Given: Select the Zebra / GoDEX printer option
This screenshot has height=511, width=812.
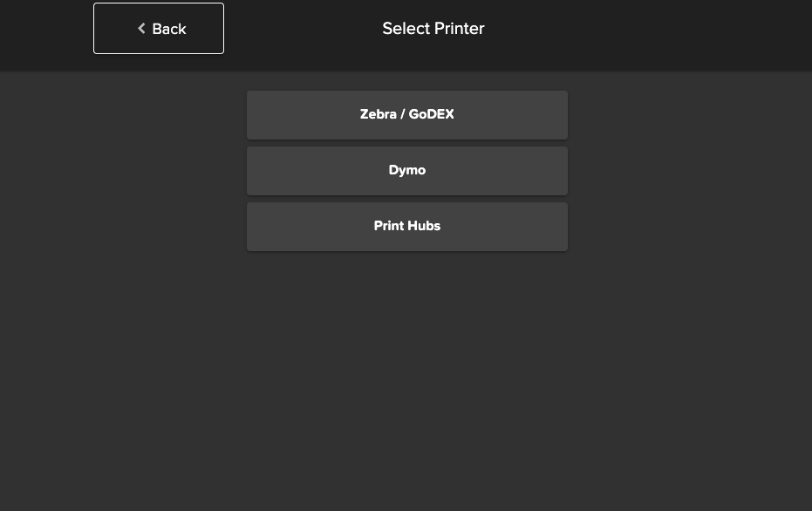Looking at the screenshot, I should click(406, 114).
